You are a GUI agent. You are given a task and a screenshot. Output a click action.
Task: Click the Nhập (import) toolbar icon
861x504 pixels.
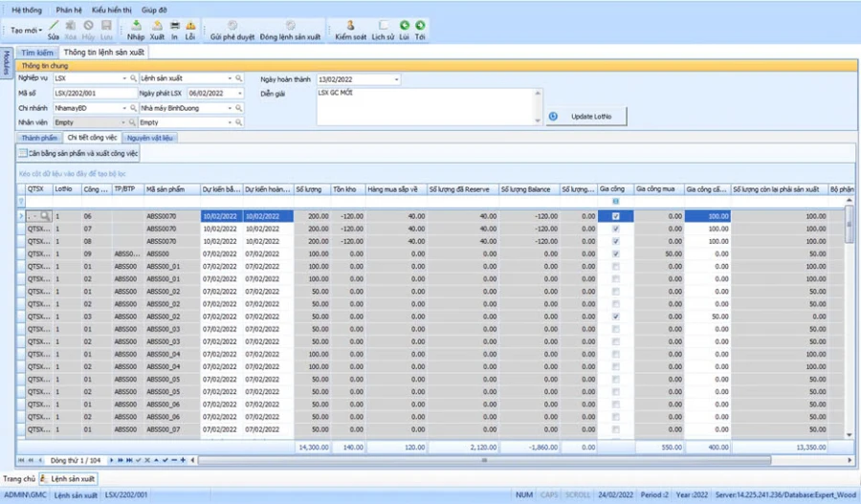(x=136, y=26)
